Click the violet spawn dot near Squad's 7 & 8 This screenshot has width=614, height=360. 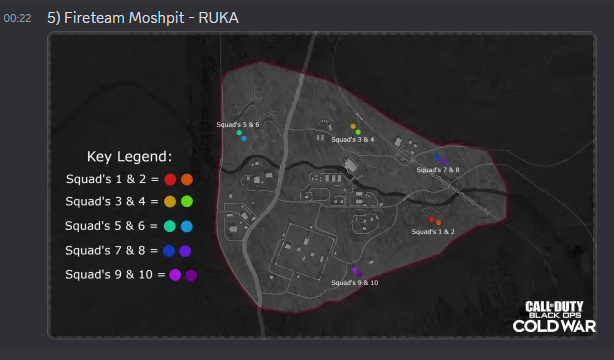click(444, 161)
